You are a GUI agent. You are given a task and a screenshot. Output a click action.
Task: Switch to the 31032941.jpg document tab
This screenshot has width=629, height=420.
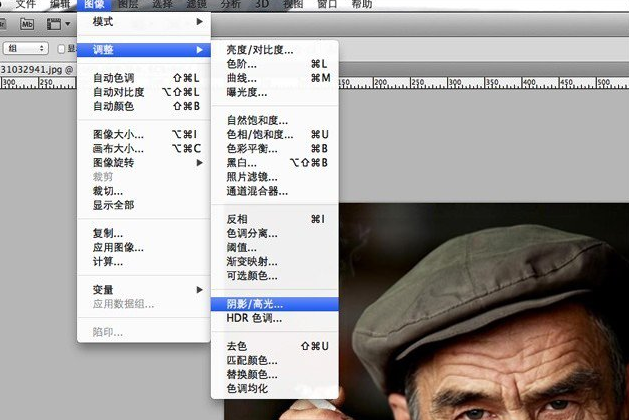33,69
